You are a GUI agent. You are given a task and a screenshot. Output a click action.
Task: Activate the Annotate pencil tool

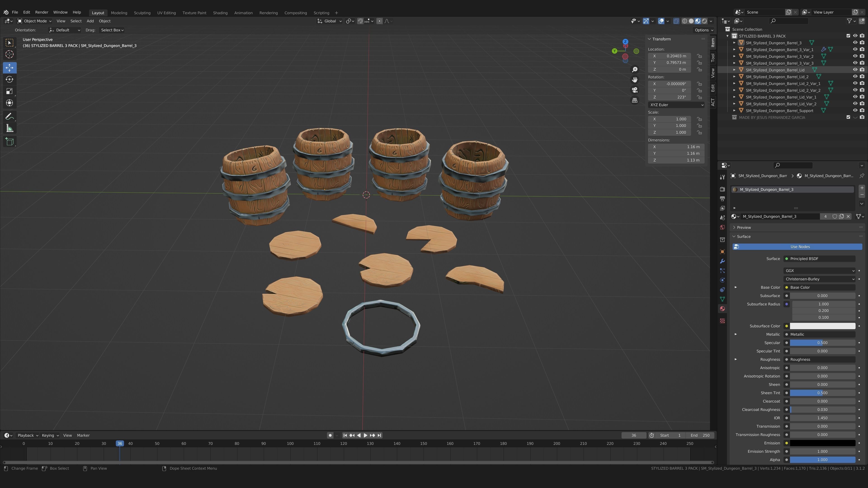[9, 117]
